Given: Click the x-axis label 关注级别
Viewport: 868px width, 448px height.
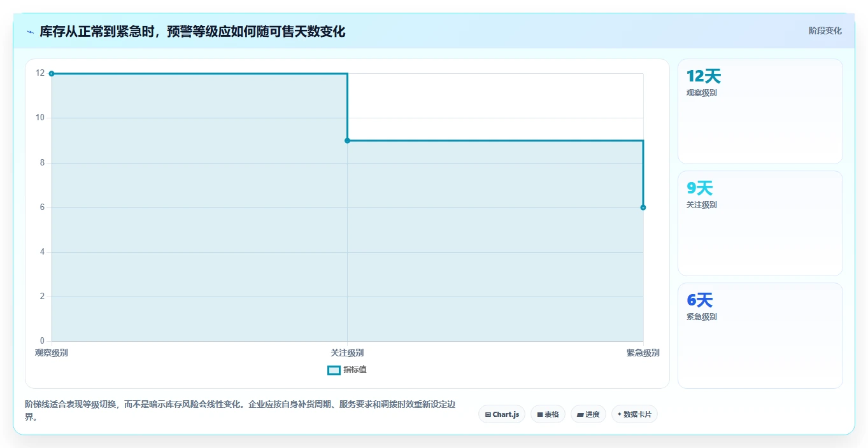Looking at the screenshot, I should coord(347,353).
